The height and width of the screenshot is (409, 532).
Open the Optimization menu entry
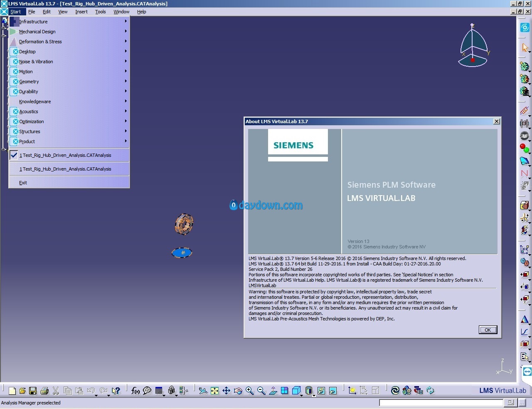(69, 121)
